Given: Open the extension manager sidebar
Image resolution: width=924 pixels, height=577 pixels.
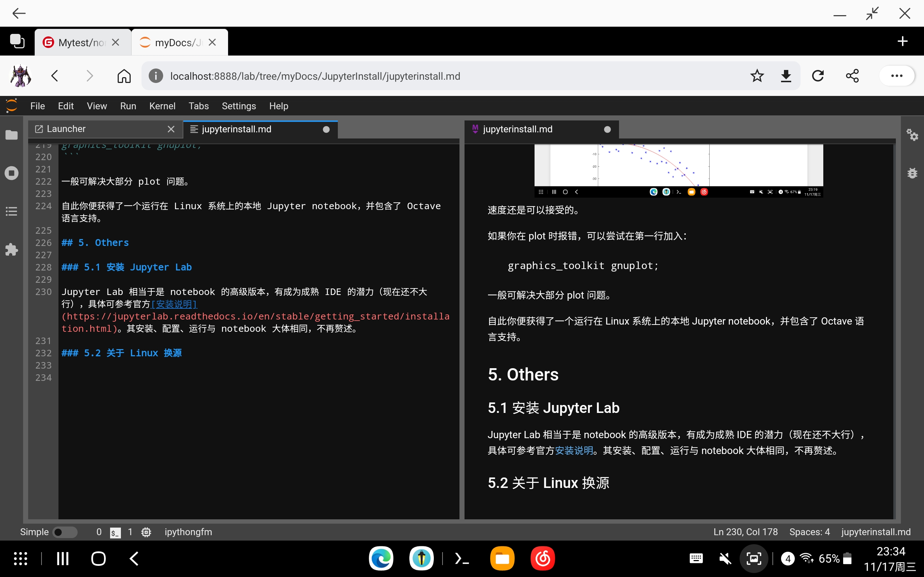Looking at the screenshot, I should 12,249.
